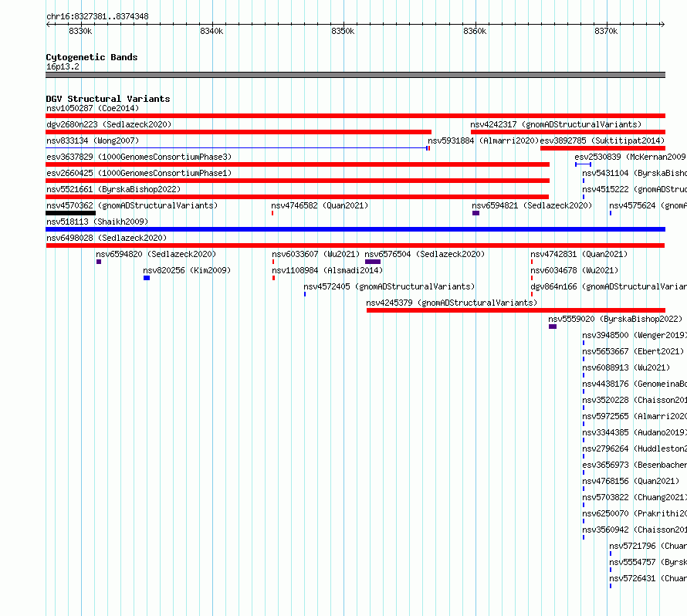
Task: Select nsv6088913 (Wu2021) variant label
Action: point(627,367)
